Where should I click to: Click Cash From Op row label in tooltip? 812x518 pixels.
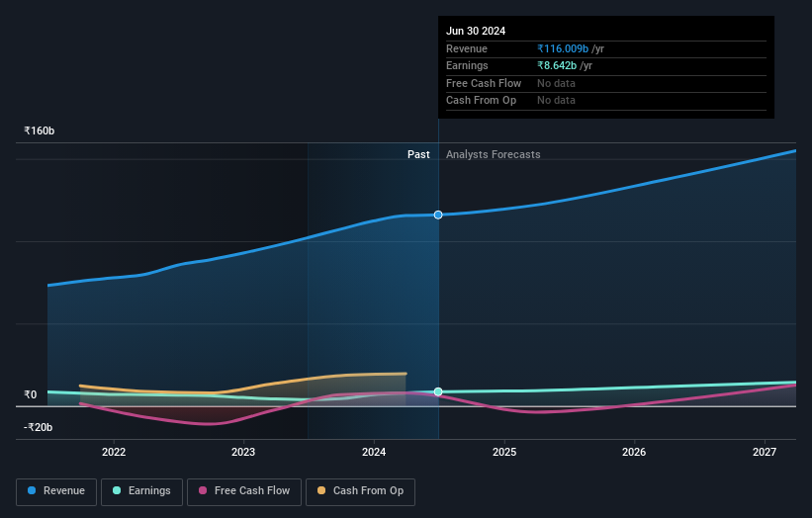(x=481, y=101)
